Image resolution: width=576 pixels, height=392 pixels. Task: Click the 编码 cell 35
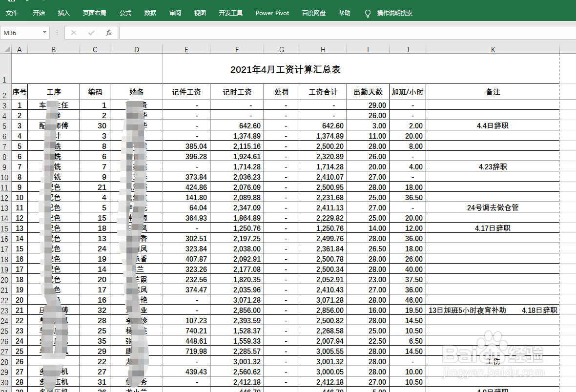tap(95, 341)
